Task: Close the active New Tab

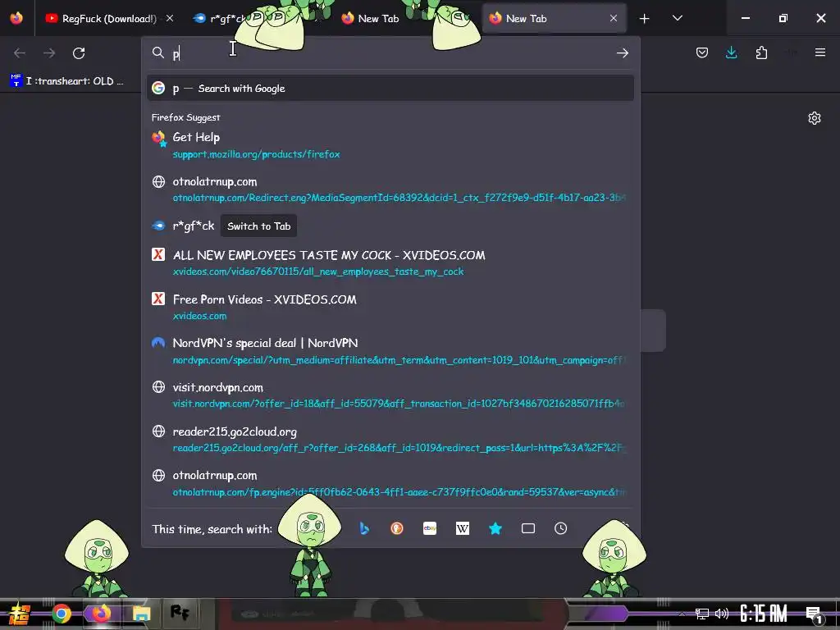Action: pyautogui.click(x=614, y=18)
